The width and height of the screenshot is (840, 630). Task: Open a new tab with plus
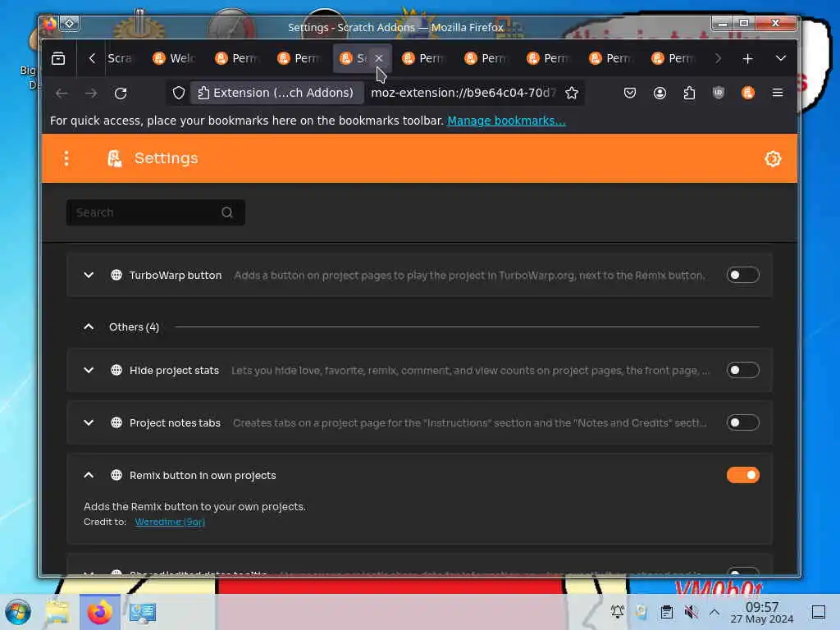[x=747, y=58]
